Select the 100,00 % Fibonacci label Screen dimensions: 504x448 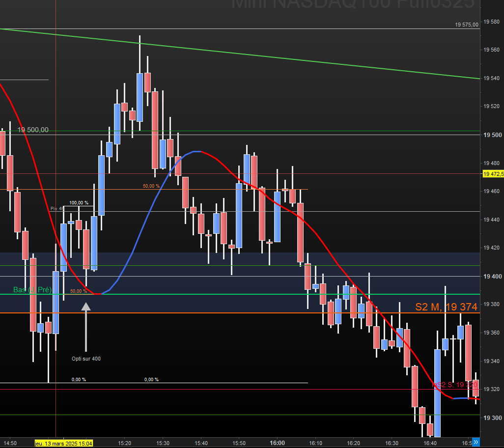click(79, 203)
